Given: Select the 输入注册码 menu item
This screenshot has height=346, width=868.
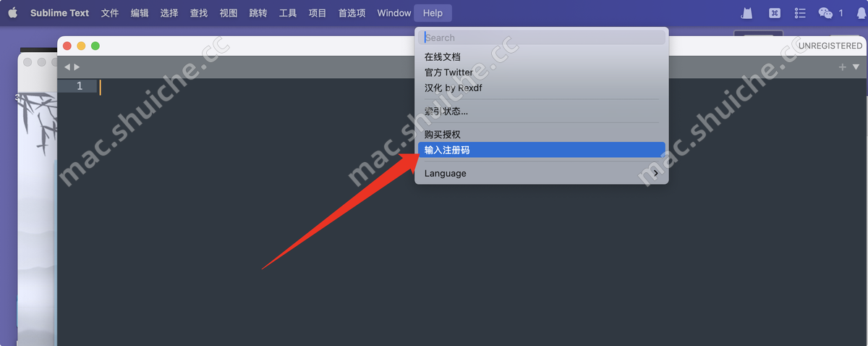Looking at the screenshot, I should tap(541, 150).
